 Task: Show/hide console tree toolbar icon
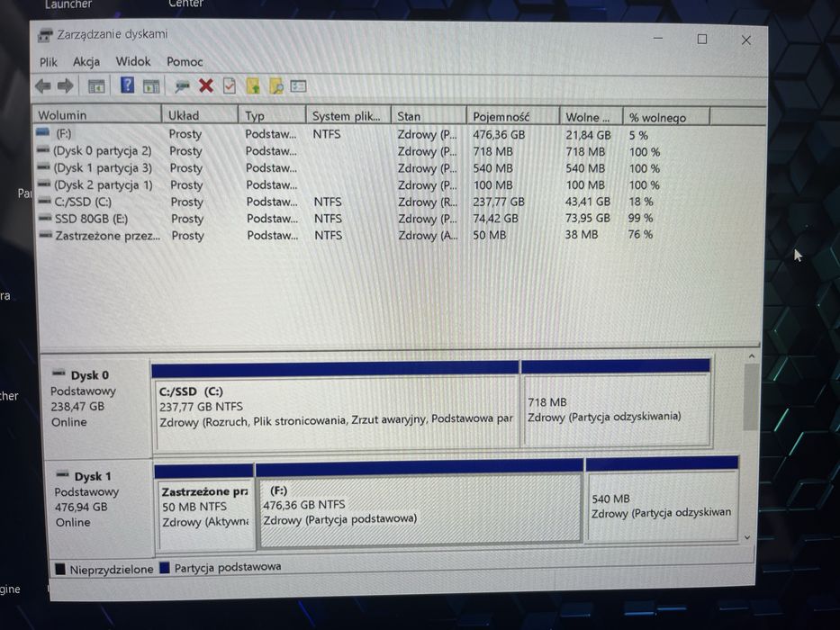(96, 85)
